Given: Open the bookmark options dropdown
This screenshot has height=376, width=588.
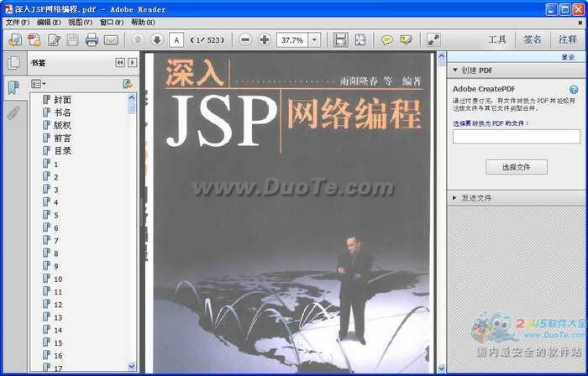Looking at the screenshot, I should [x=39, y=84].
